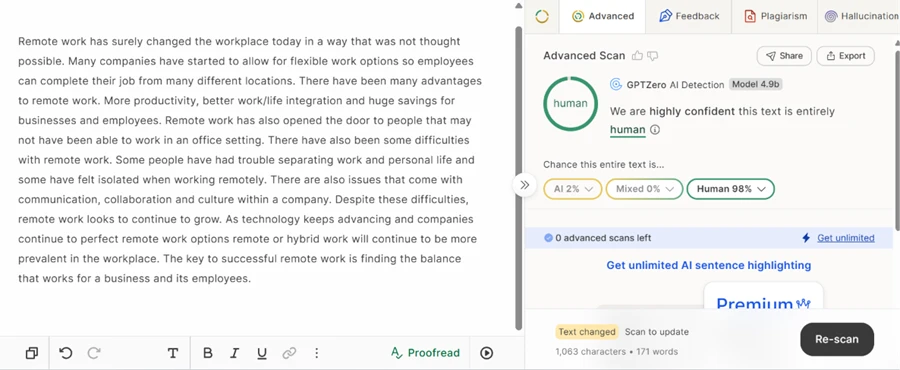Click the copy document icon
The height and width of the screenshot is (370, 900).
[x=32, y=353]
